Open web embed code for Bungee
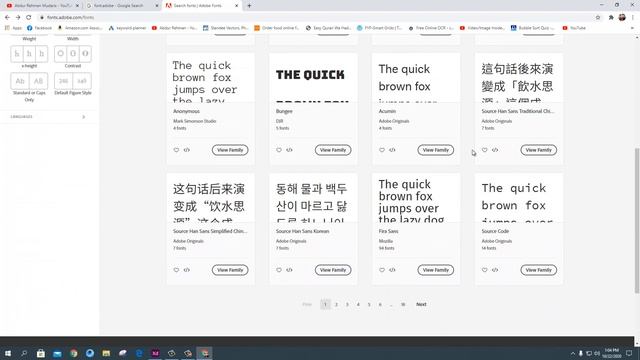Viewport: 640px width, 360px height. point(289,150)
